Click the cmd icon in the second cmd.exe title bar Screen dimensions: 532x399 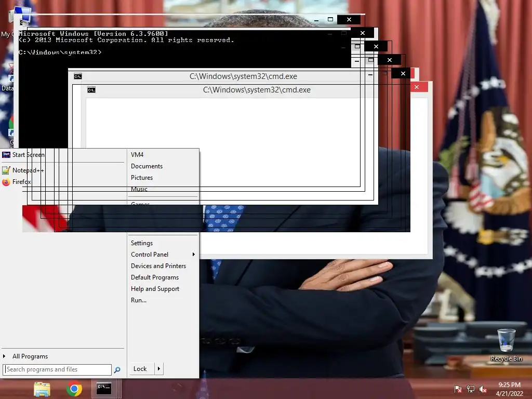click(78, 76)
